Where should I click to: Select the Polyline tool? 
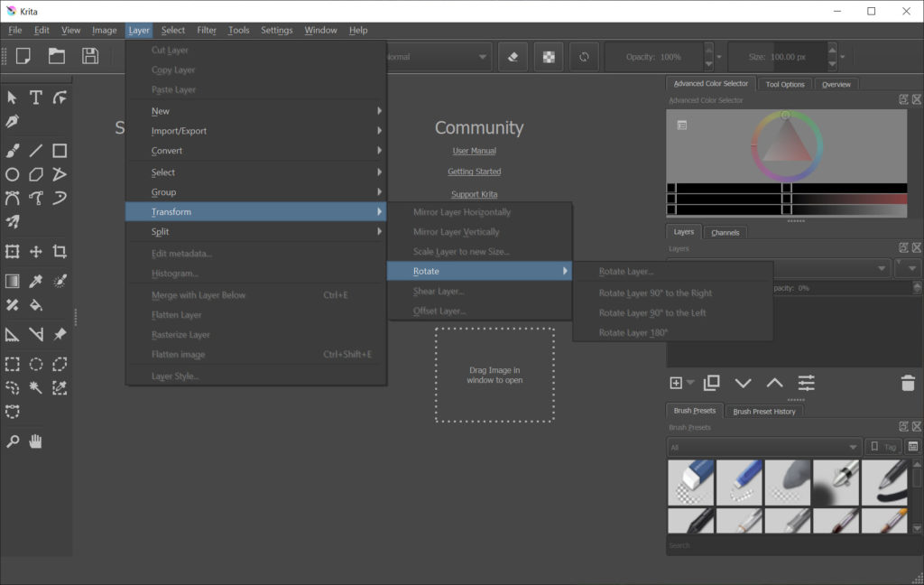point(60,174)
